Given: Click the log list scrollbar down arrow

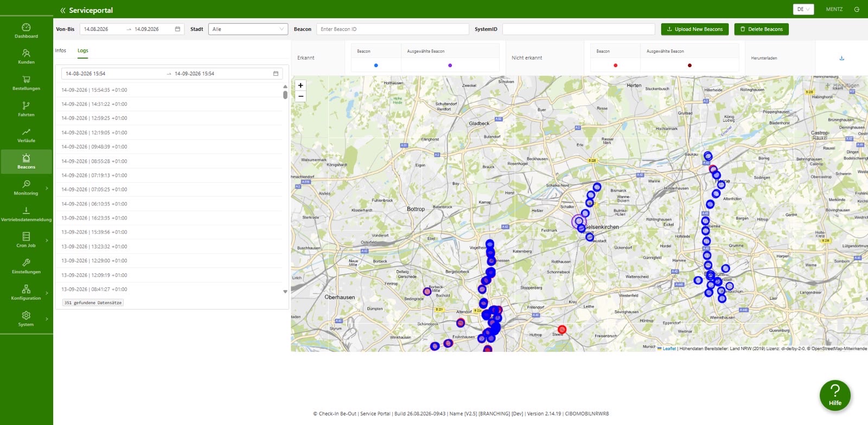Looking at the screenshot, I should tap(285, 292).
